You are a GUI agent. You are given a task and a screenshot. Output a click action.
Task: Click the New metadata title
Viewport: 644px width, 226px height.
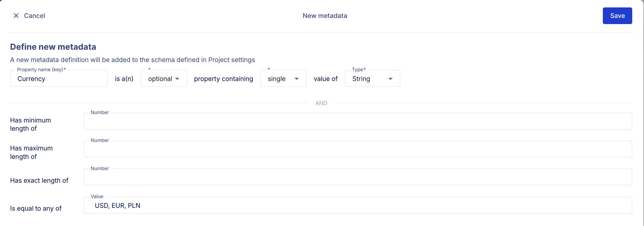[x=325, y=16]
